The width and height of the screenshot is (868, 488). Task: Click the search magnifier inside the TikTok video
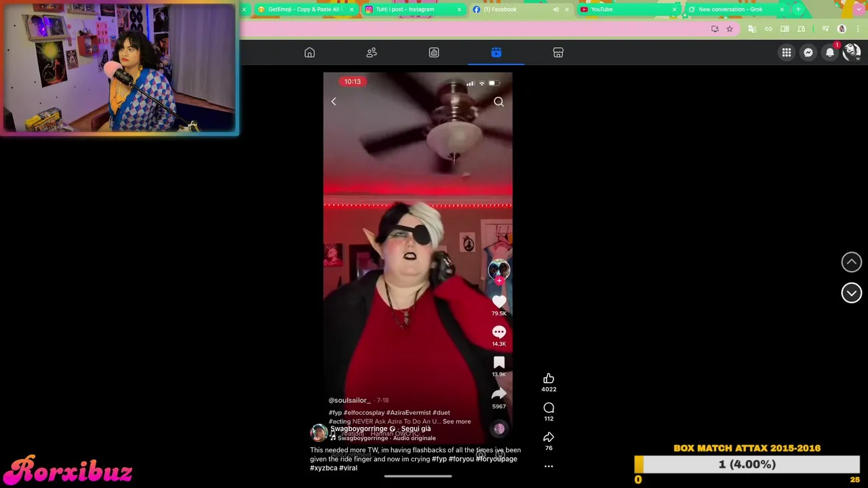click(x=499, y=102)
